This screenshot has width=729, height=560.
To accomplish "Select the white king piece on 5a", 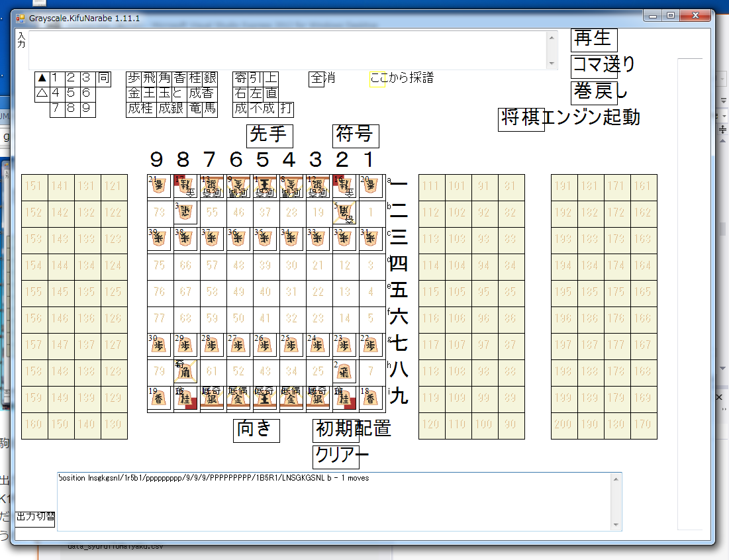I will [265, 186].
